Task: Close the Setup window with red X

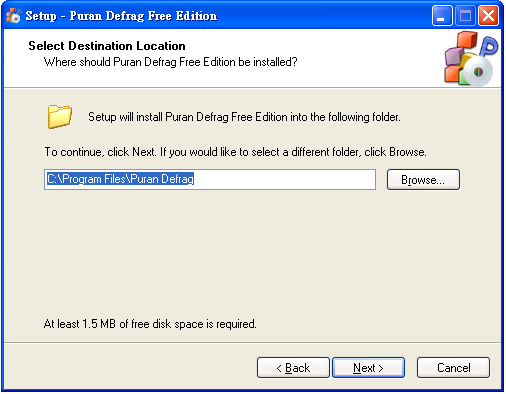Action: [489, 15]
